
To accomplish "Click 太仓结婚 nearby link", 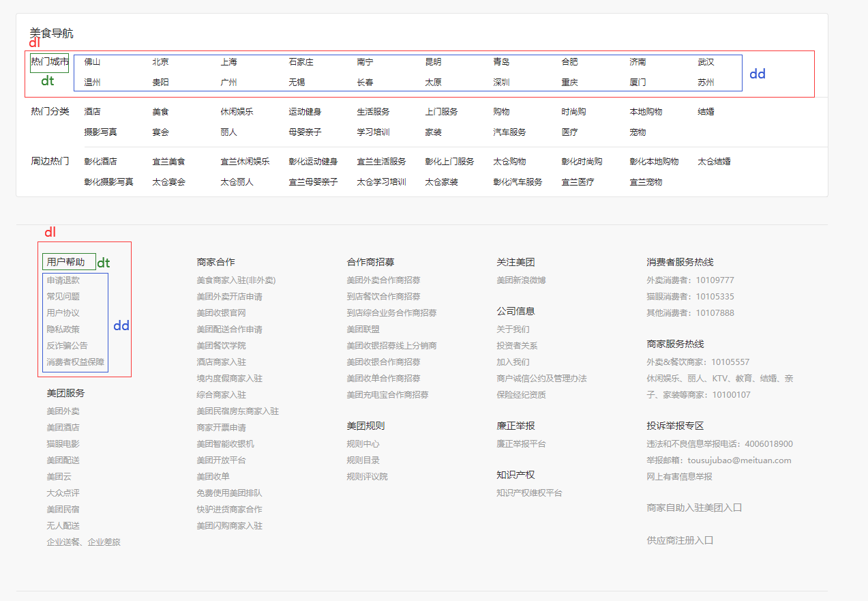I will coord(714,162).
